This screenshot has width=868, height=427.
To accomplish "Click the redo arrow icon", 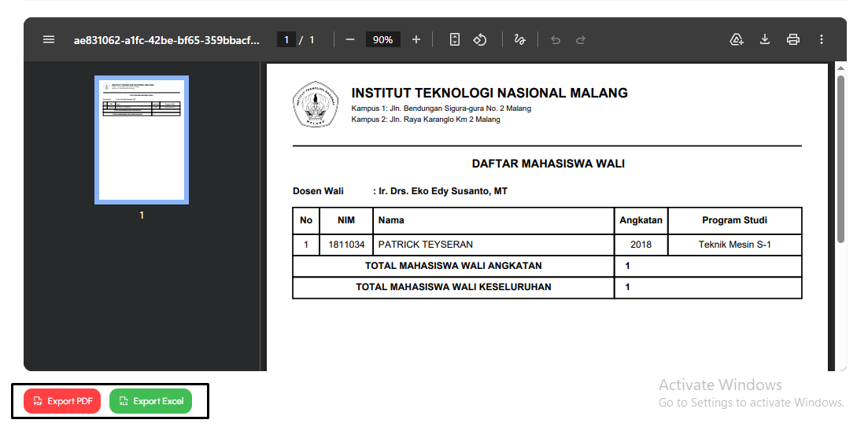I will pos(580,40).
